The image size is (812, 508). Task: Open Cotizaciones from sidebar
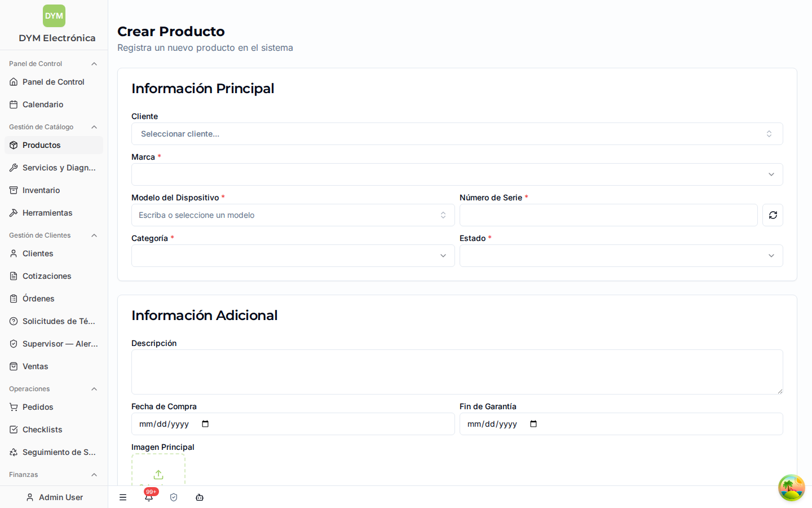[54, 276]
